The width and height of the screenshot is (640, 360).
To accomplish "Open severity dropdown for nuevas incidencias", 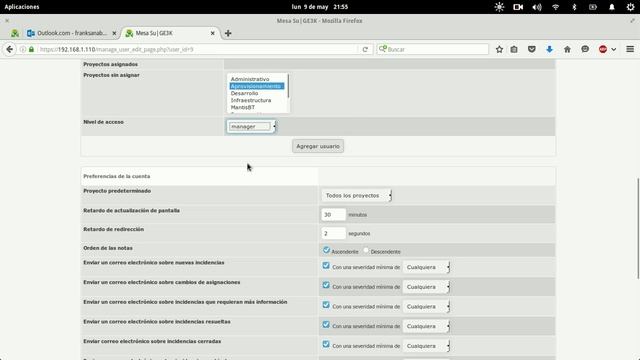I will 426,267.
